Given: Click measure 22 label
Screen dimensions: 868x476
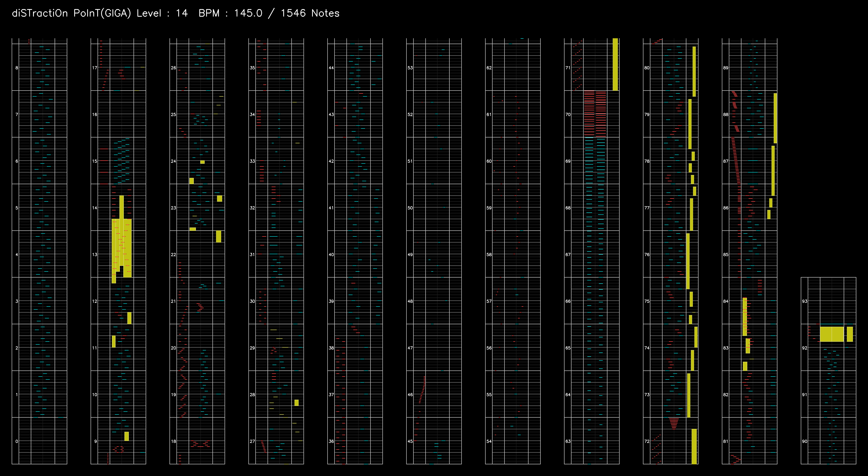Looking at the screenshot, I should pyautogui.click(x=174, y=255).
